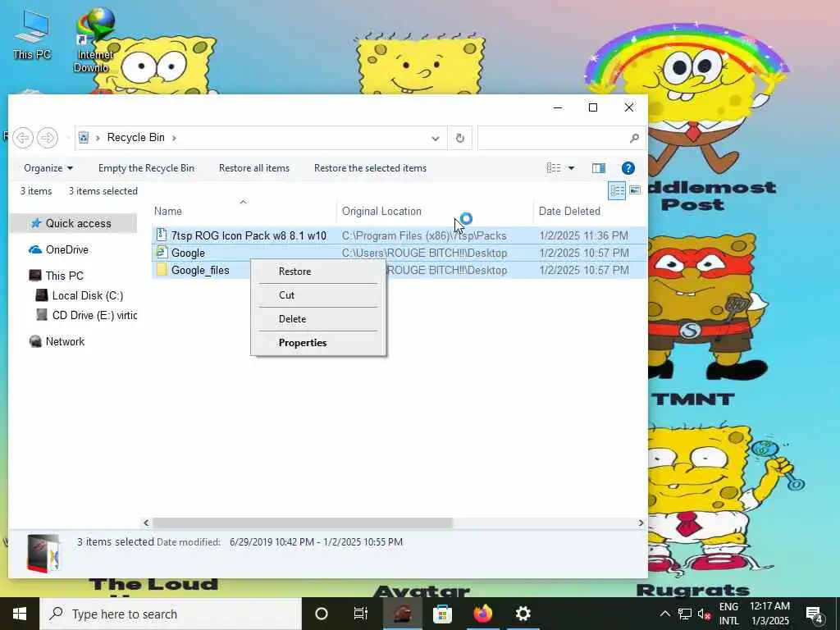Screen dimensions: 840x630
Task: Click the horizontal scrollbar thumb
Action: 303,523
